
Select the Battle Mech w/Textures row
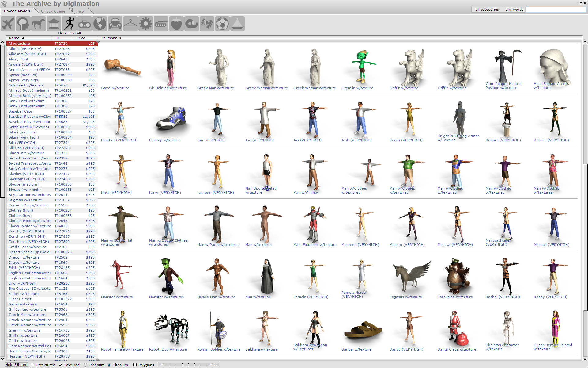point(52,127)
